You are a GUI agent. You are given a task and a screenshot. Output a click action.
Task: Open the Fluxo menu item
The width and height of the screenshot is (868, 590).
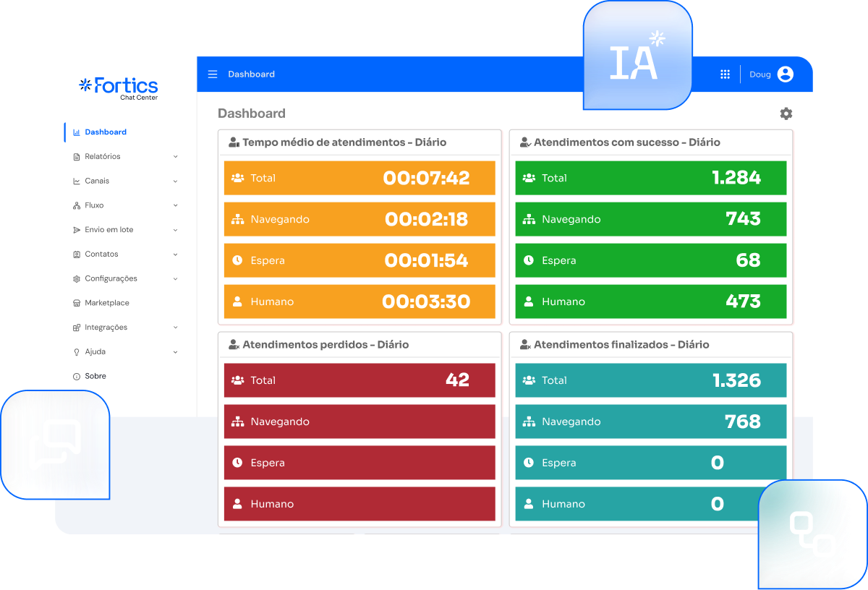click(94, 205)
